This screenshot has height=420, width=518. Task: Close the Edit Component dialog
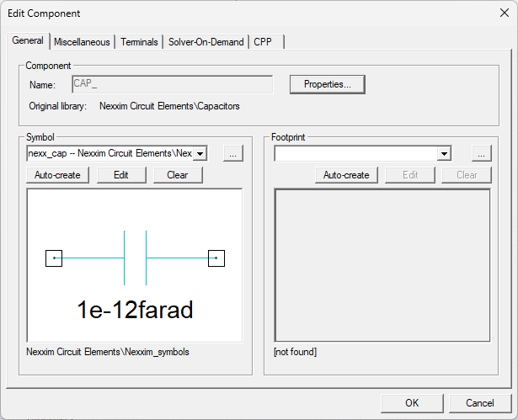505,13
